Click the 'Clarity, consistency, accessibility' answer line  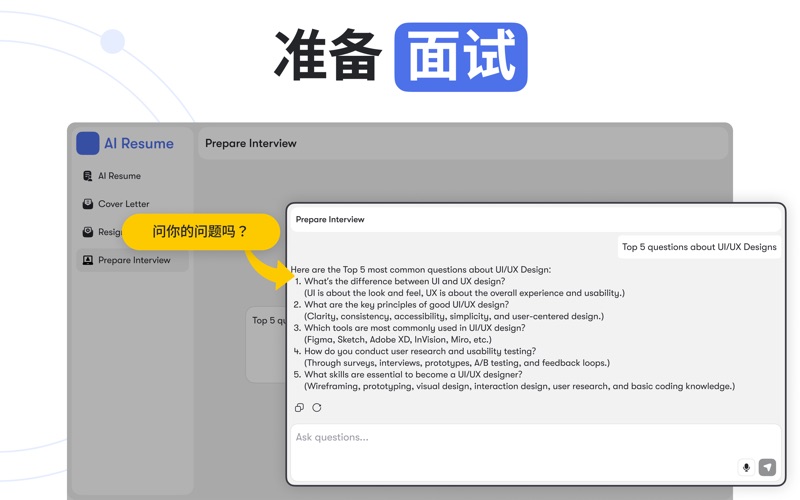[x=454, y=316]
